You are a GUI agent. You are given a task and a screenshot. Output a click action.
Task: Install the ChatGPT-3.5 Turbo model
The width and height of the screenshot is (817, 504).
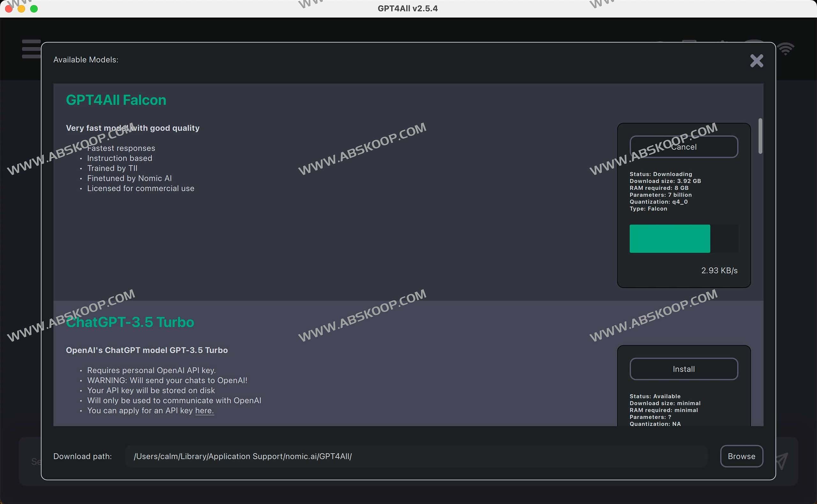click(x=684, y=369)
